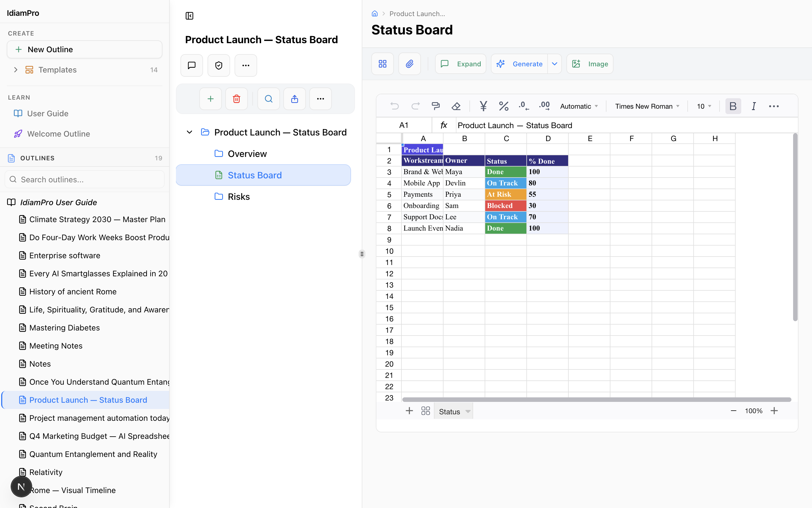Click the collapse sidebar panel icon

(x=189, y=16)
